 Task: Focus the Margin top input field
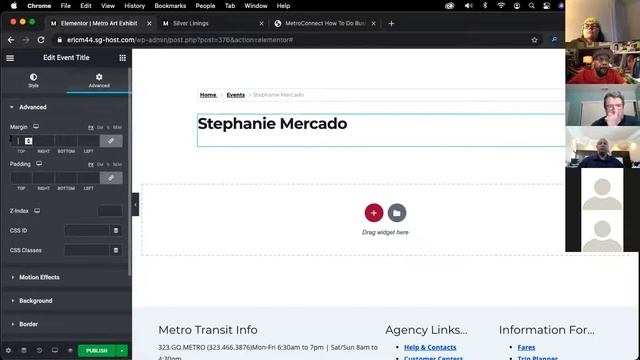tap(21, 141)
